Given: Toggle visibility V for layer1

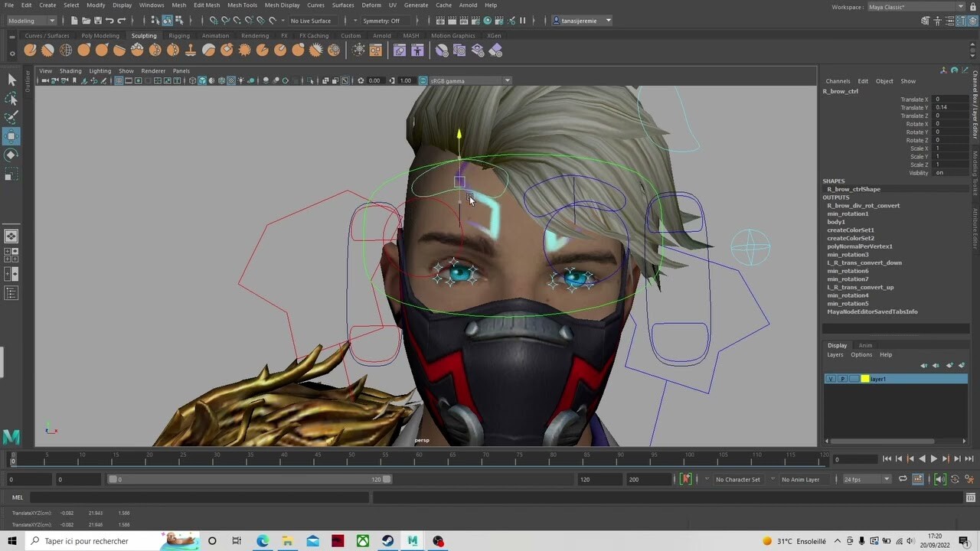Looking at the screenshot, I should click(x=831, y=378).
